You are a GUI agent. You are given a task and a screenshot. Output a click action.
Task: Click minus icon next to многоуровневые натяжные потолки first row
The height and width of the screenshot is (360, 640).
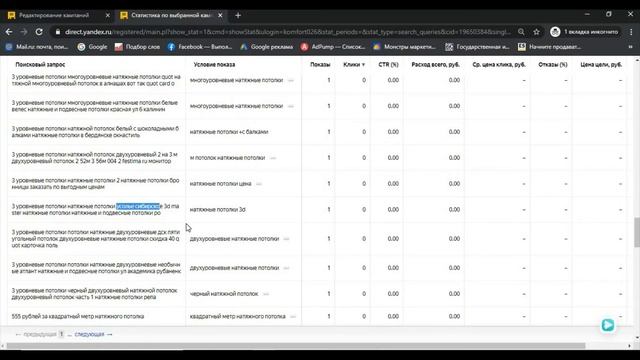coord(291,80)
